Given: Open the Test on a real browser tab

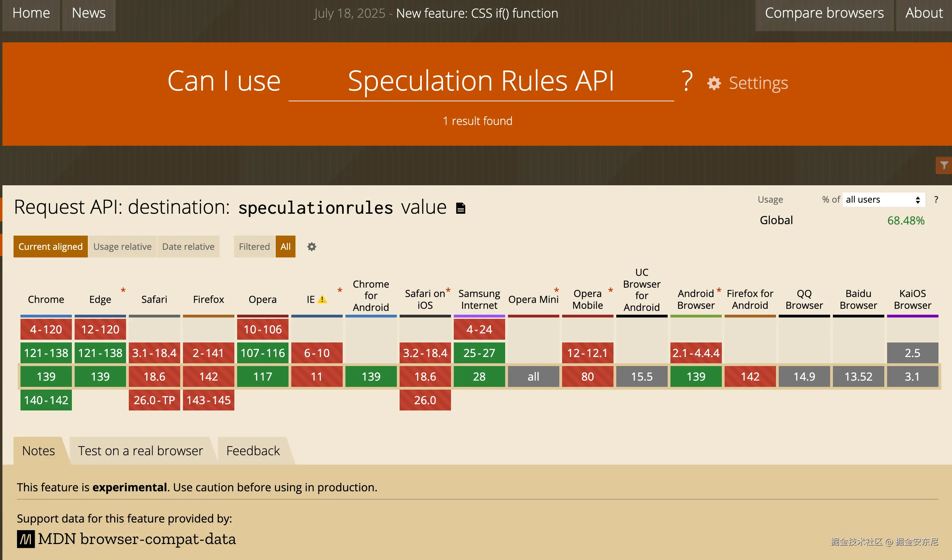Looking at the screenshot, I should pyautogui.click(x=140, y=450).
